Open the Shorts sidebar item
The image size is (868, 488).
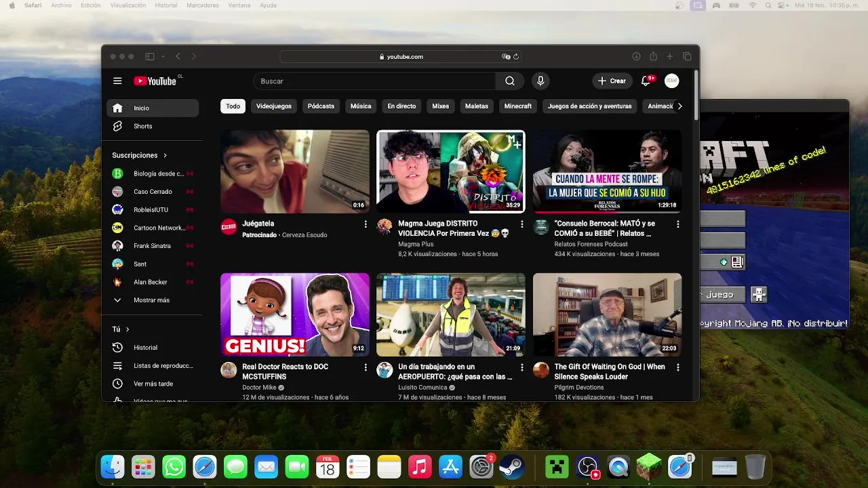[153, 126]
